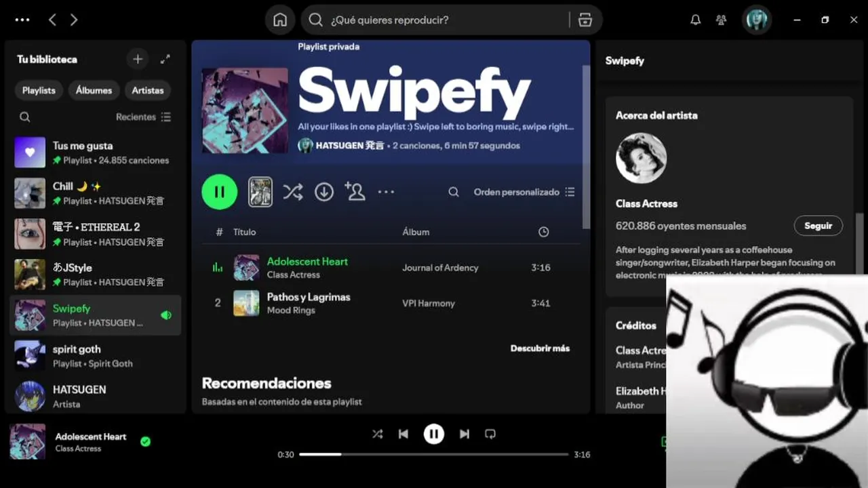Open the VPI Harmony album link
Viewport: 868px width, 488px height.
point(429,303)
